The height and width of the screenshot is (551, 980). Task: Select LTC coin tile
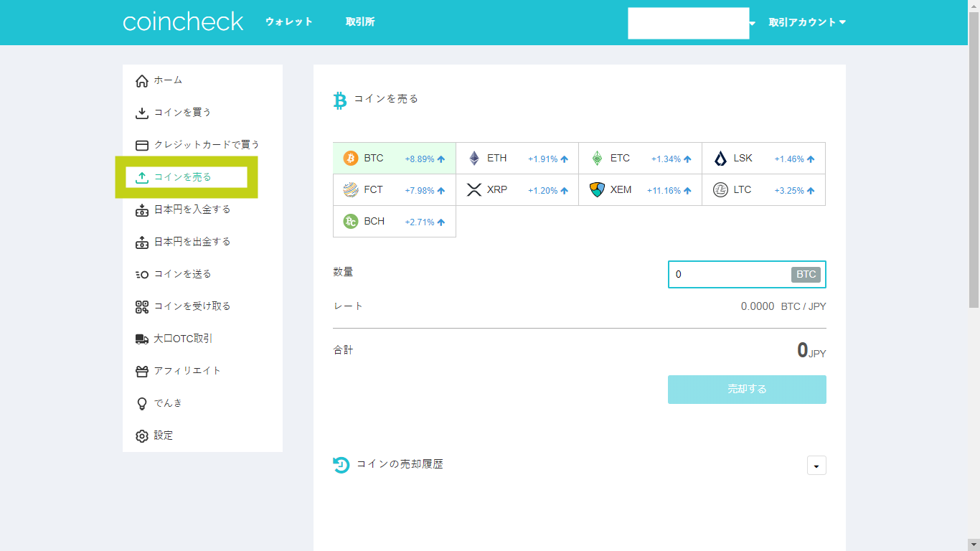point(764,189)
